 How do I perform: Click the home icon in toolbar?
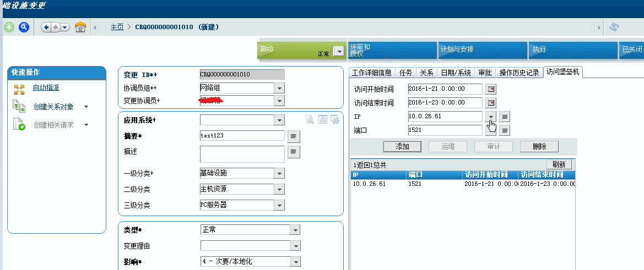tap(80, 27)
